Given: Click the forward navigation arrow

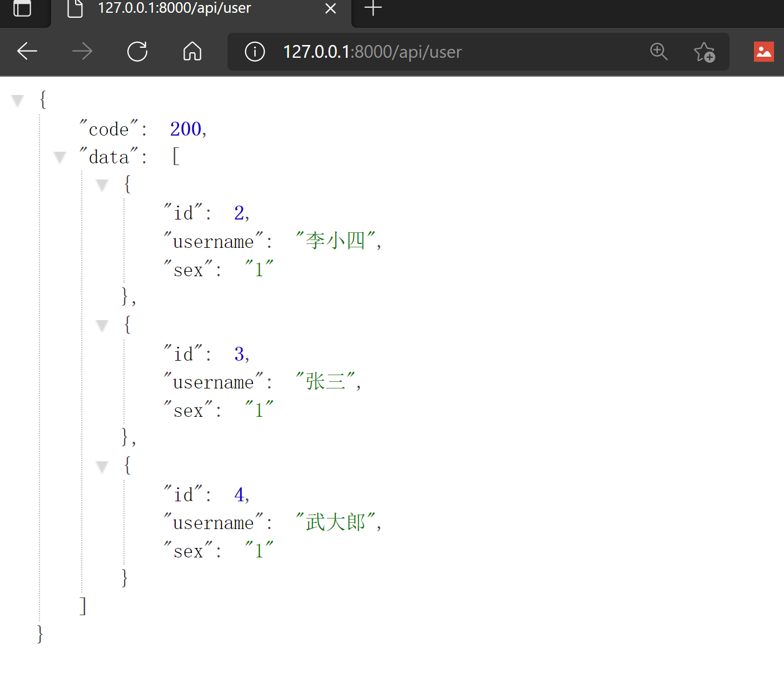Looking at the screenshot, I should 82,52.
